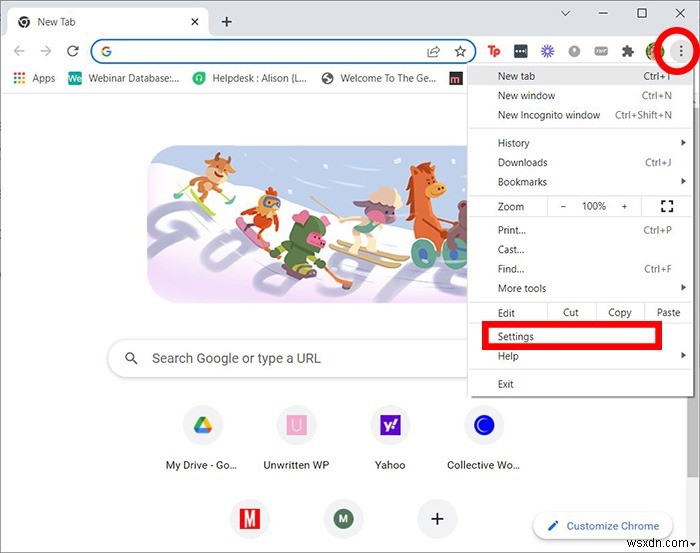This screenshot has width=700, height=553.
Task: Open the red M shortcut tile
Action: click(250, 519)
